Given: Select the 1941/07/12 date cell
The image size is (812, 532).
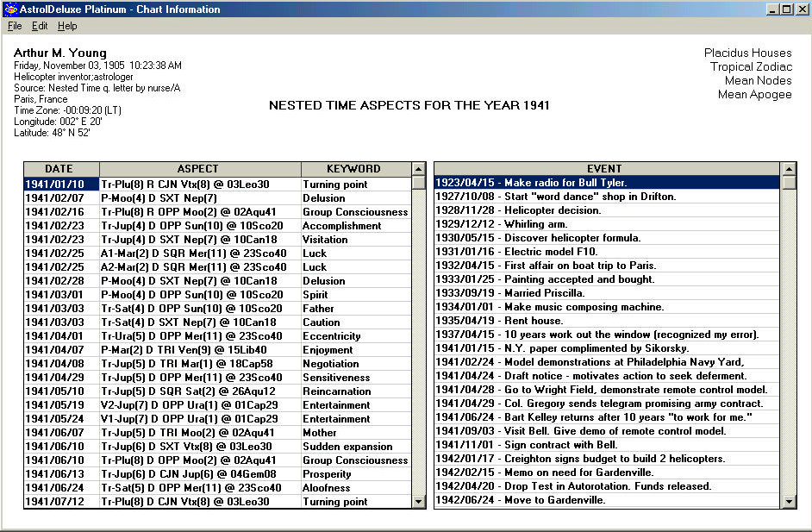Looking at the screenshot, I should tap(61, 502).
